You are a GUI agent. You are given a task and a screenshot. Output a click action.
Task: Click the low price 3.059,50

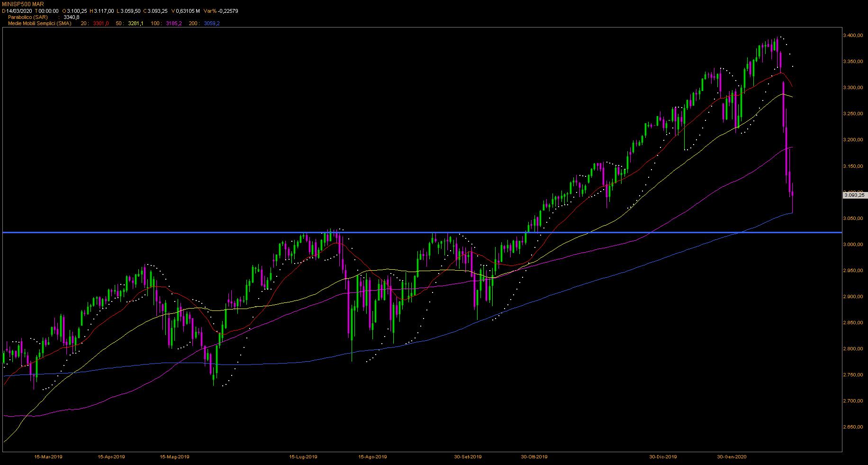coord(130,10)
